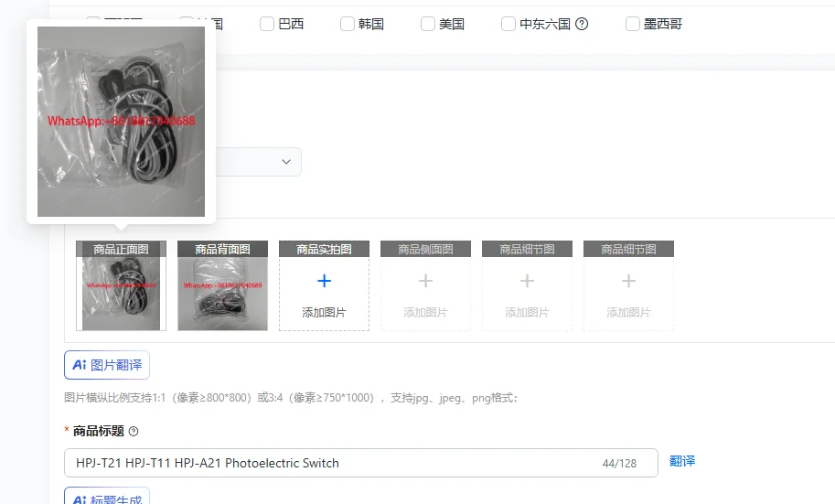Click the enlarged product preview image

tap(121, 122)
